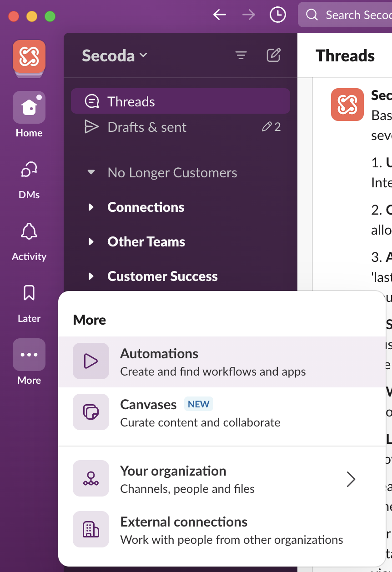
Task: Go back using the left arrow
Action: [220, 15]
